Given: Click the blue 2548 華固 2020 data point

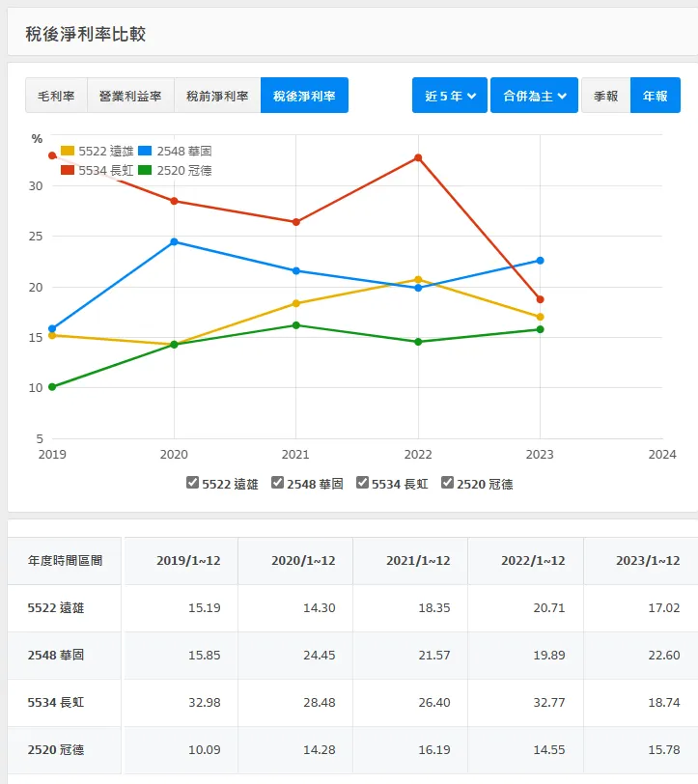Looking at the screenshot, I should [174, 242].
